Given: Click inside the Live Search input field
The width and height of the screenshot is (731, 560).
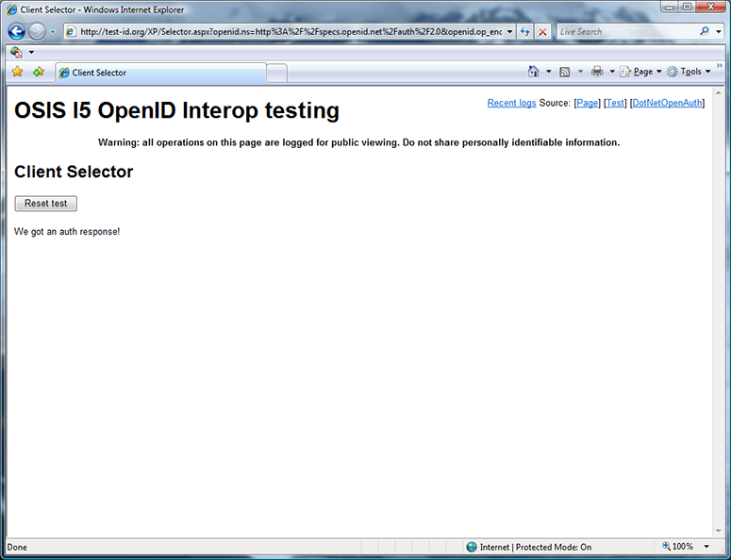Looking at the screenshot, I should point(623,31).
